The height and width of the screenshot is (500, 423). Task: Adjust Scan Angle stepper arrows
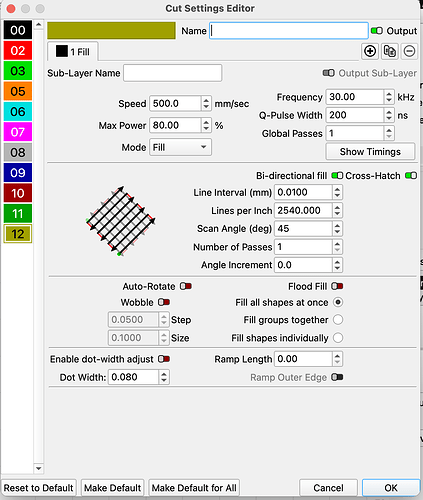tap(337, 229)
